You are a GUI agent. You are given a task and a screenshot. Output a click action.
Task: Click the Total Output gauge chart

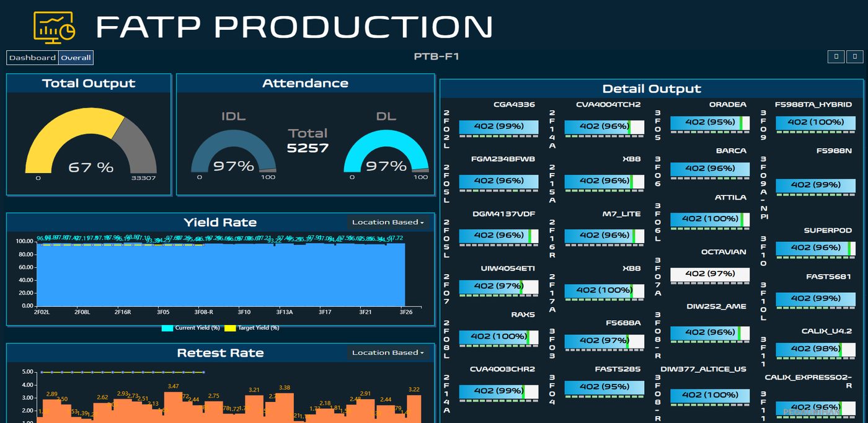91,140
